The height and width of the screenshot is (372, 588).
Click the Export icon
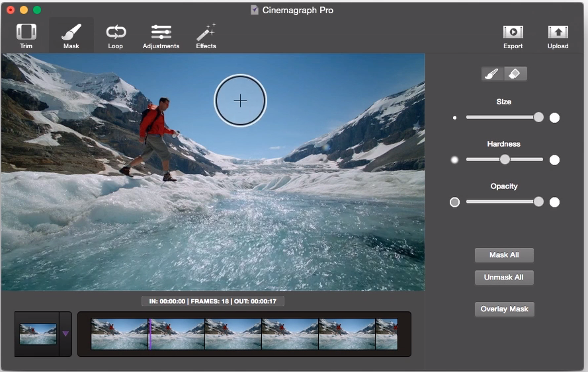pyautogui.click(x=513, y=32)
